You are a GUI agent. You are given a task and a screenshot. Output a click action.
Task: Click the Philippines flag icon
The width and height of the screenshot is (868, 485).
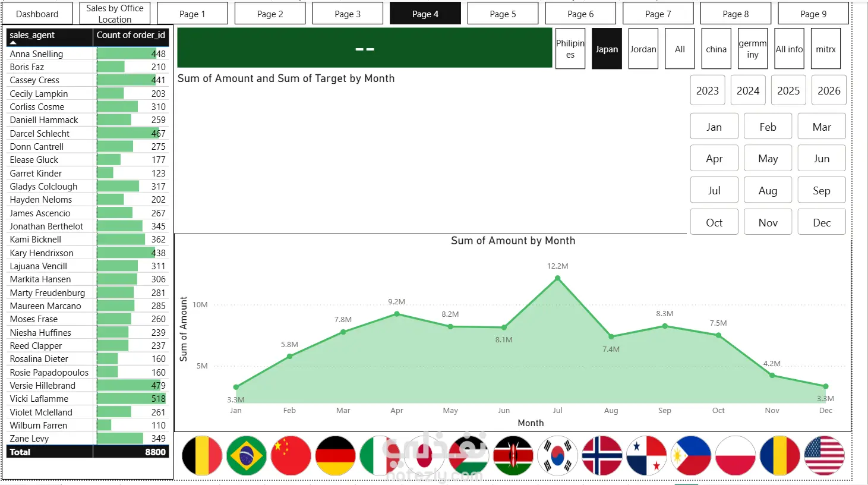[x=691, y=456]
